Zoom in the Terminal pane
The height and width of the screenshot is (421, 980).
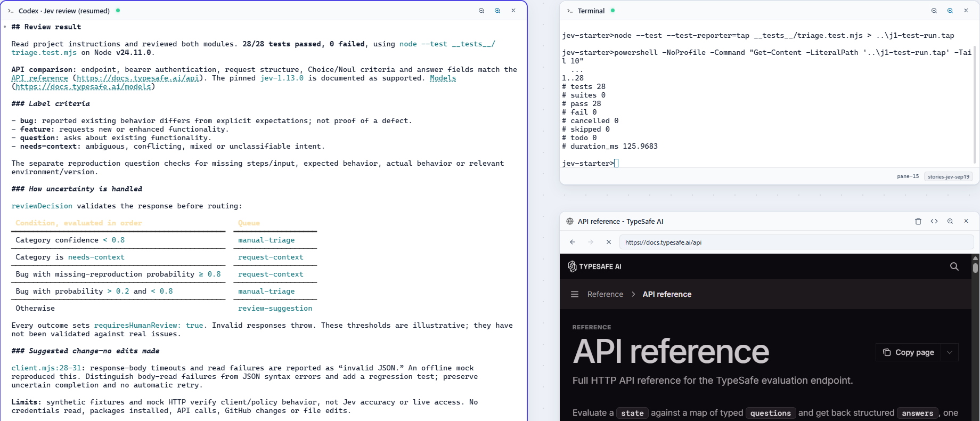950,11
